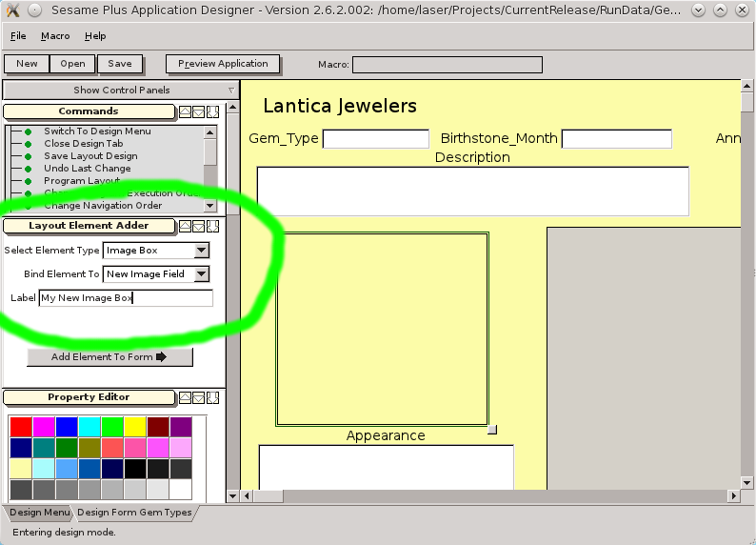Click the New button
This screenshot has width=756, height=545.
click(27, 64)
